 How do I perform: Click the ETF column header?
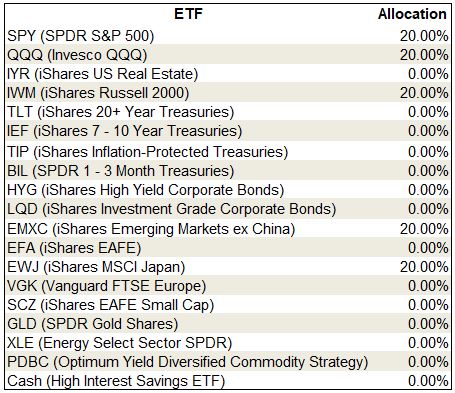(x=188, y=14)
